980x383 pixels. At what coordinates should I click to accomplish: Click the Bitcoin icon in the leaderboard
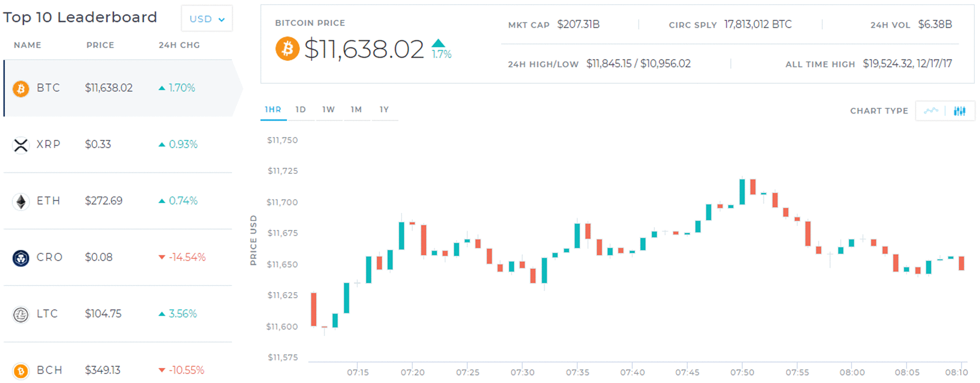(21, 88)
